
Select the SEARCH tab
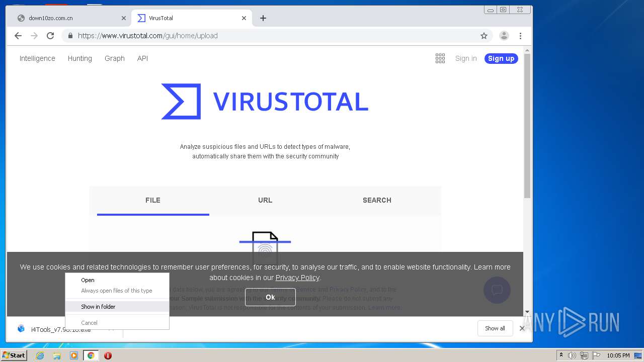point(377,200)
